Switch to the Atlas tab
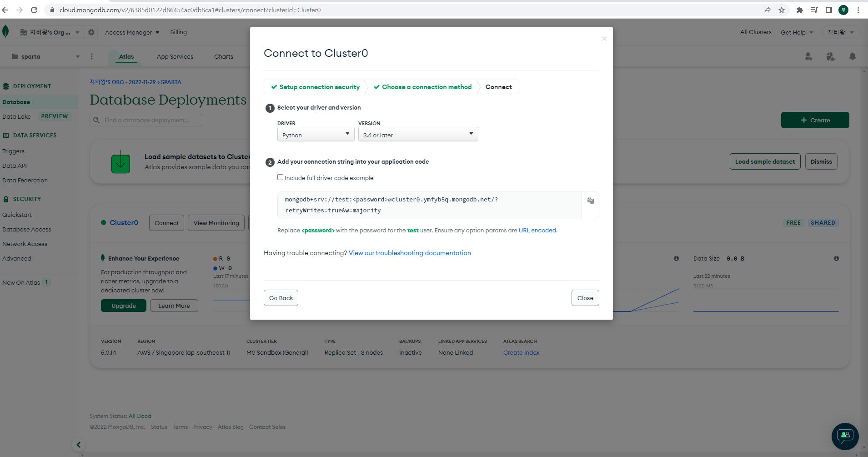Viewport: 868px width, 457px height. coord(126,56)
